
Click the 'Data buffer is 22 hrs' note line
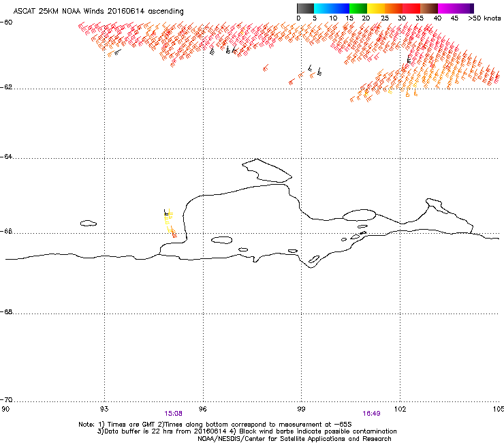pyautogui.click(x=247, y=431)
